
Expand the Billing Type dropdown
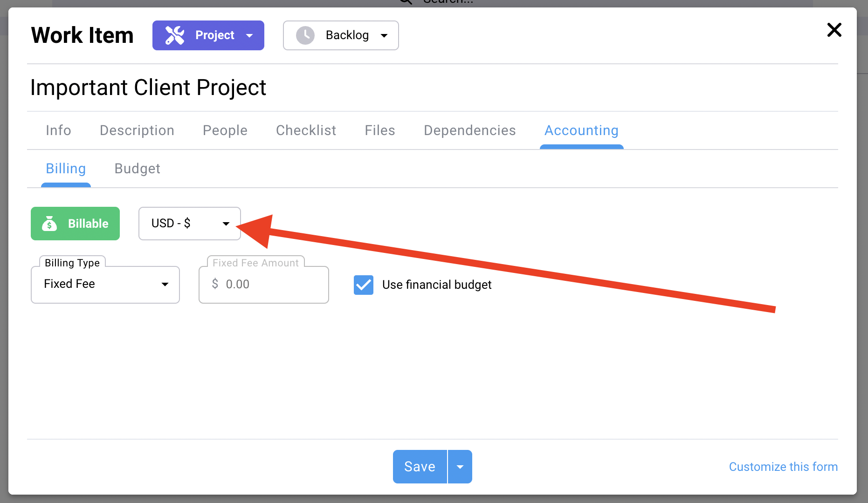pos(105,285)
